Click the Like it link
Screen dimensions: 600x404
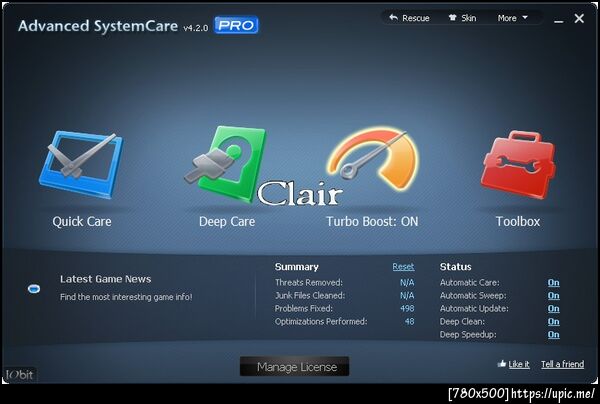coord(519,364)
